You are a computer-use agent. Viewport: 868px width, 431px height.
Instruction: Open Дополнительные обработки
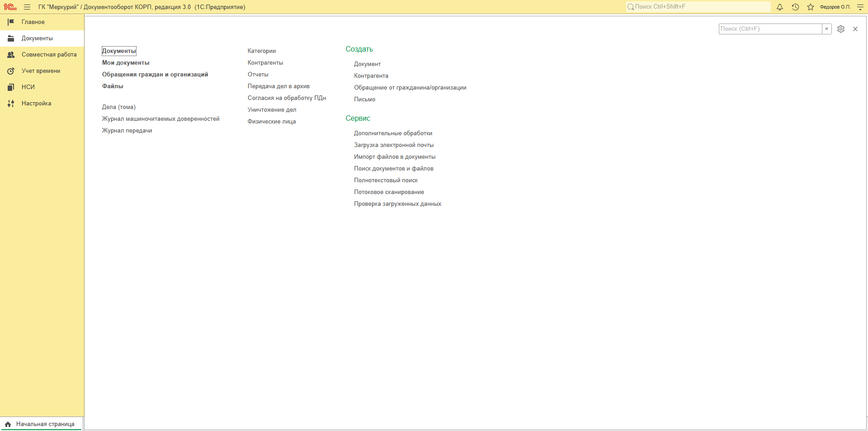(x=393, y=133)
